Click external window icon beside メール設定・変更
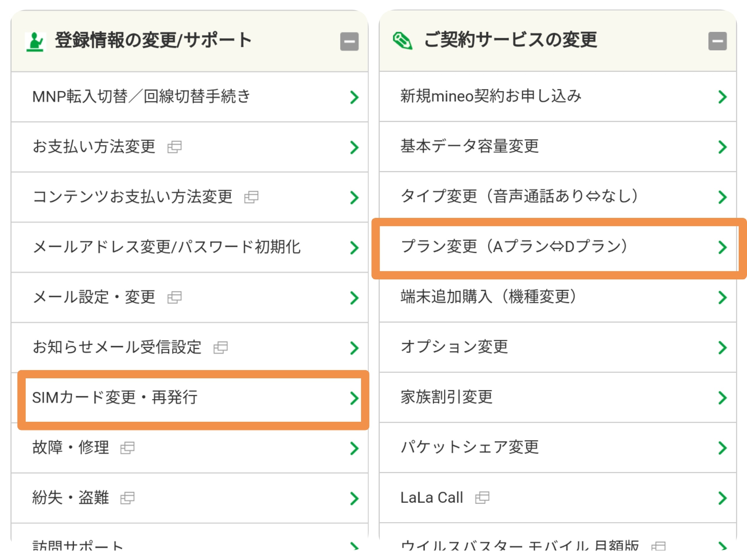This screenshot has width=747, height=560. point(174,297)
